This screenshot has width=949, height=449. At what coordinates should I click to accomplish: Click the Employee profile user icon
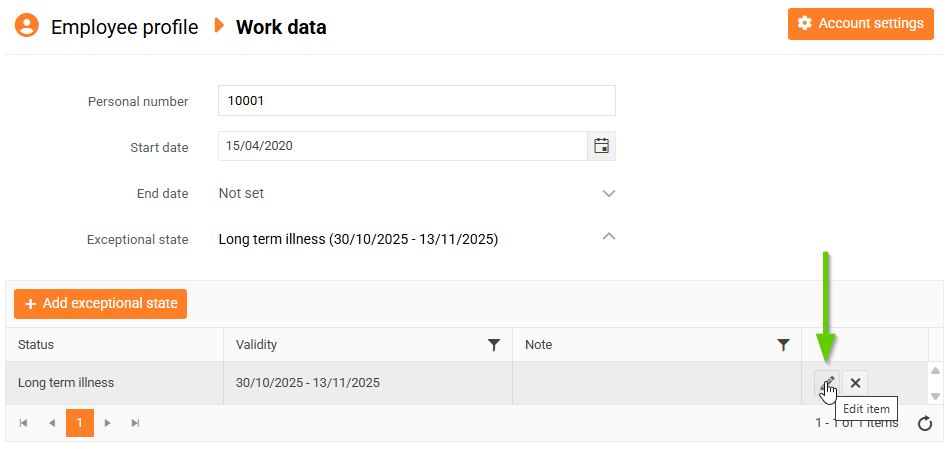pyautogui.click(x=27, y=27)
